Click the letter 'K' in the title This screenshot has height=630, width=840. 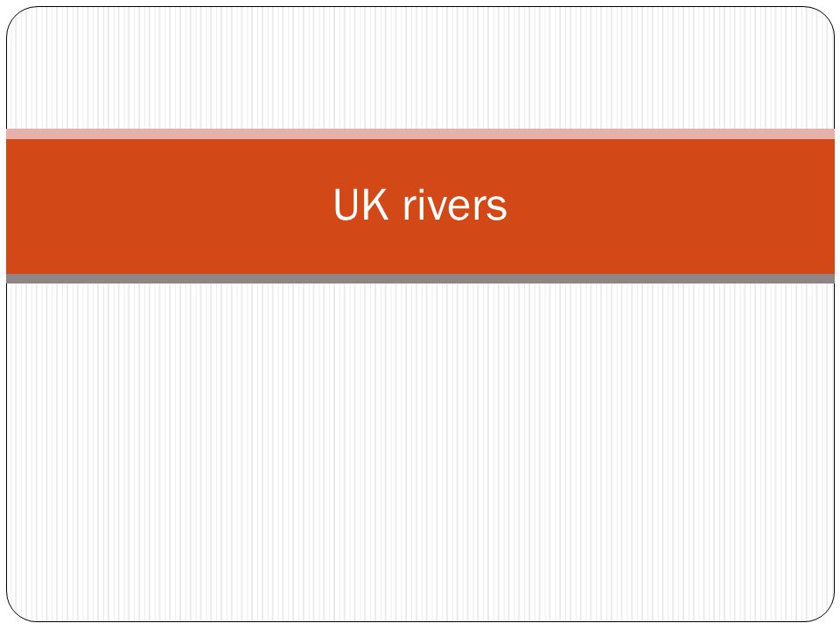(376, 204)
